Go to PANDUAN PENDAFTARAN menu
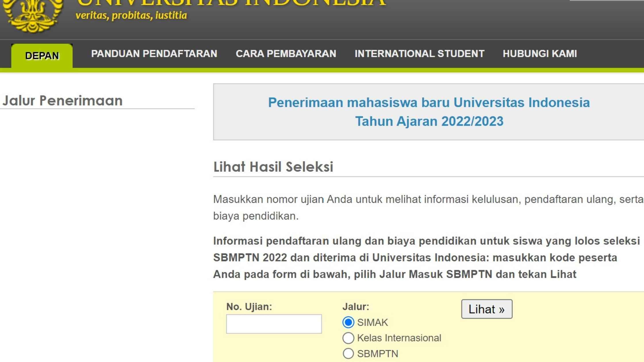644x362 pixels. tap(154, 54)
